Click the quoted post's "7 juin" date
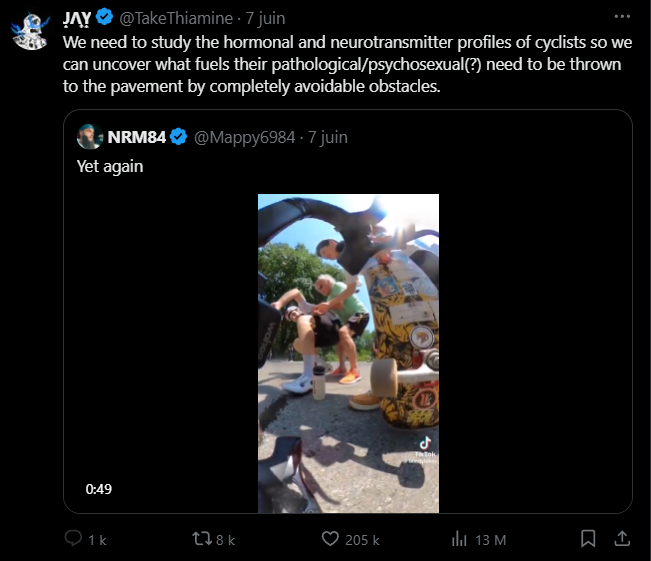The image size is (651, 561). pos(328,137)
